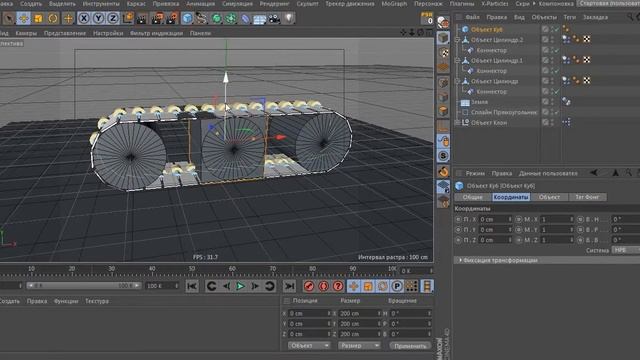
Task: Toggle visibility dots for Земля
Action: [x=552, y=102]
